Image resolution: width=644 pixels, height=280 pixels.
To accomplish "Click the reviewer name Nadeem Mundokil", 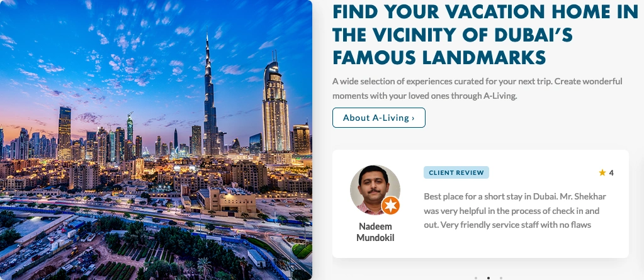I will (x=375, y=232).
